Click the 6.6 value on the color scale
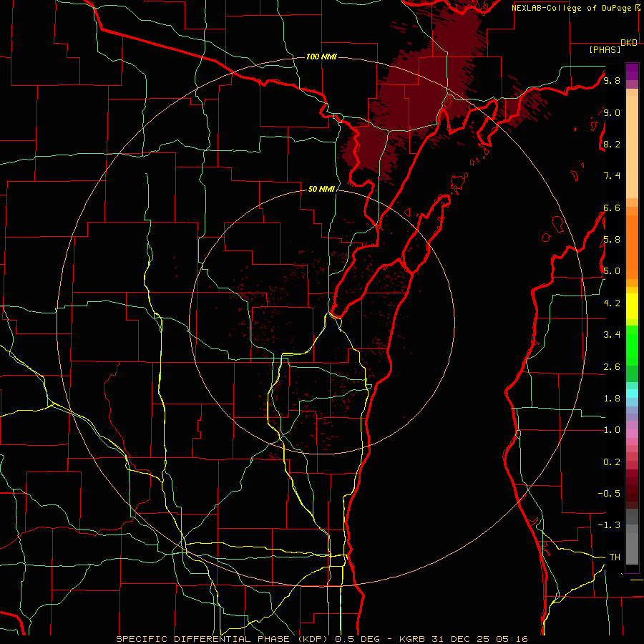 (612, 208)
